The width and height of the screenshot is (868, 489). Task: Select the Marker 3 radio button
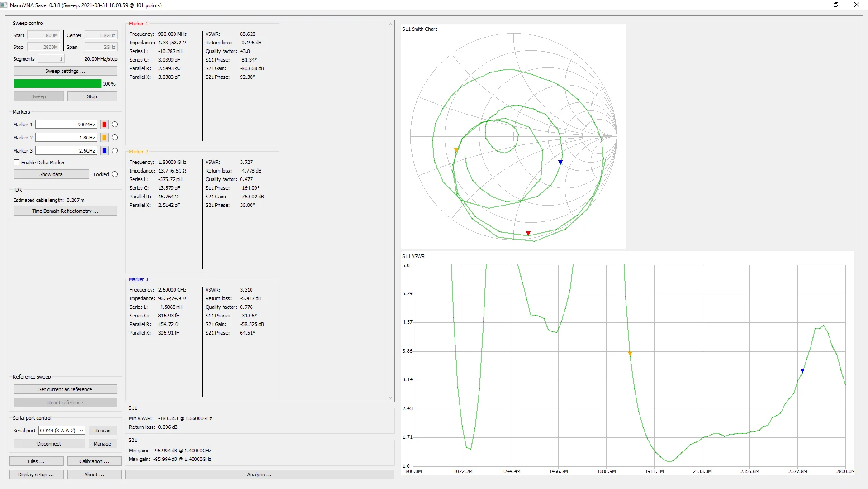[x=114, y=151]
